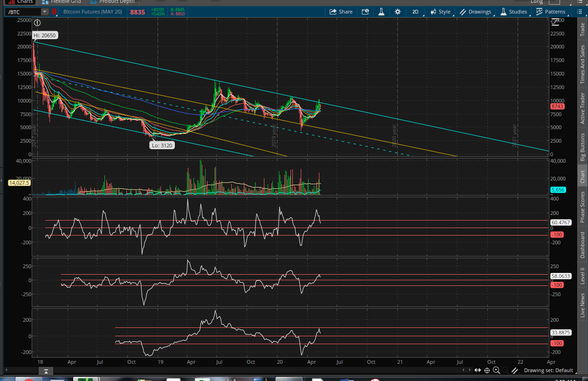The height and width of the screenshot is (381, 588).
Task: Click the 58.0633 indicator value label
Action: pyautogui.click(x=561, y=276)
